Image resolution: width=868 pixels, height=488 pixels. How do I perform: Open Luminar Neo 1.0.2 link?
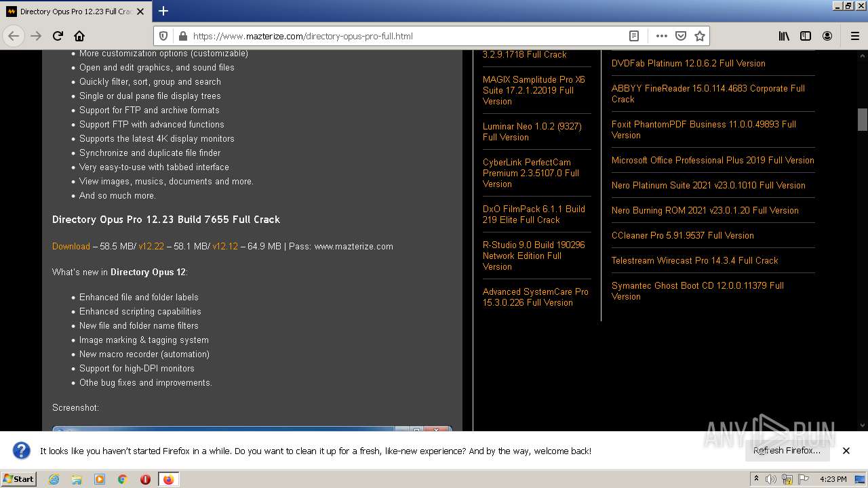pyautogui.click(x=532, y=131)
